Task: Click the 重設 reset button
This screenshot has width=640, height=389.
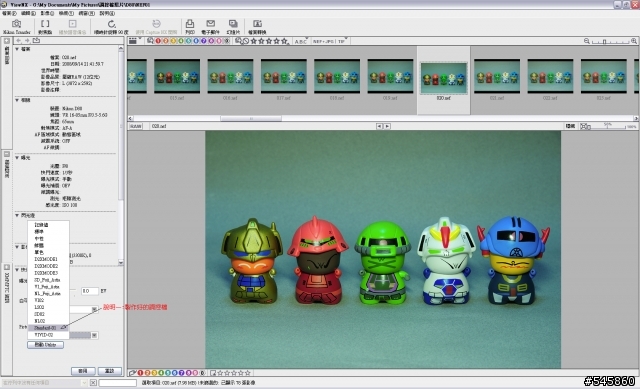Action: pos(110,371)
